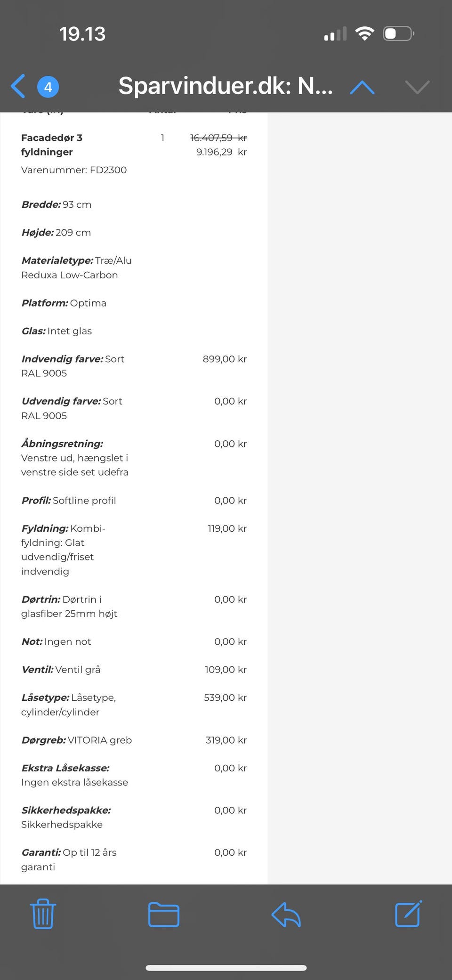The width and height of the screenshot is (452, 980).
Task: Tap the battery indicator in status bar
Action: pos(398,33)
